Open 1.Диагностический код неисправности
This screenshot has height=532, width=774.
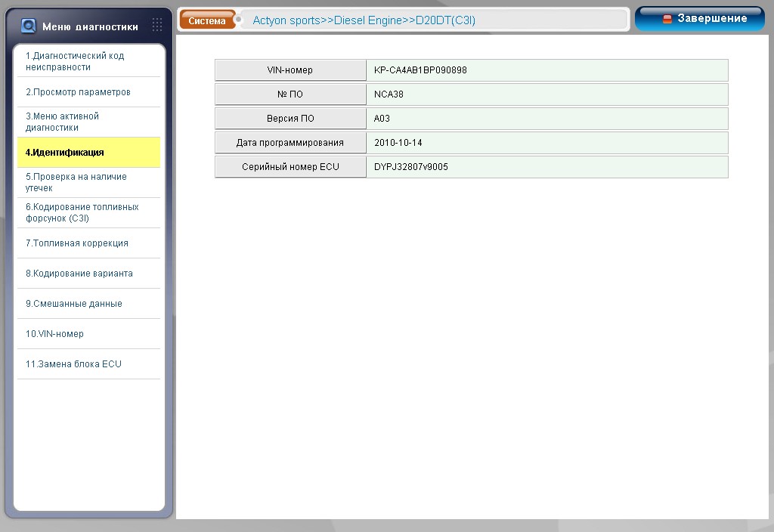tap(89, 62)
